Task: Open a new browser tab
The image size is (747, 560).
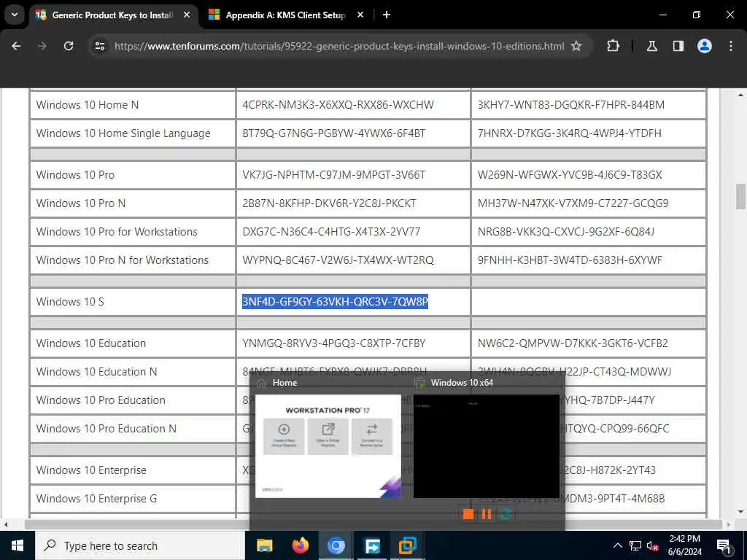Action: [387, 15]
